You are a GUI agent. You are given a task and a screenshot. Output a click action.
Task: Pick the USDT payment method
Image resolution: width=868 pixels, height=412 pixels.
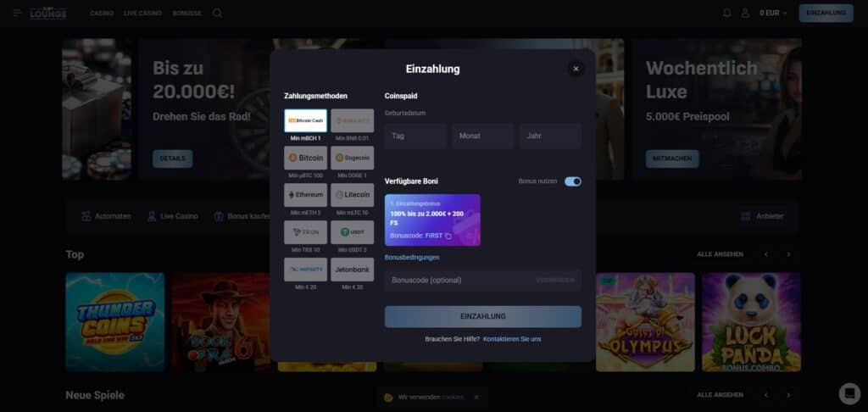[x=352, y=232]
